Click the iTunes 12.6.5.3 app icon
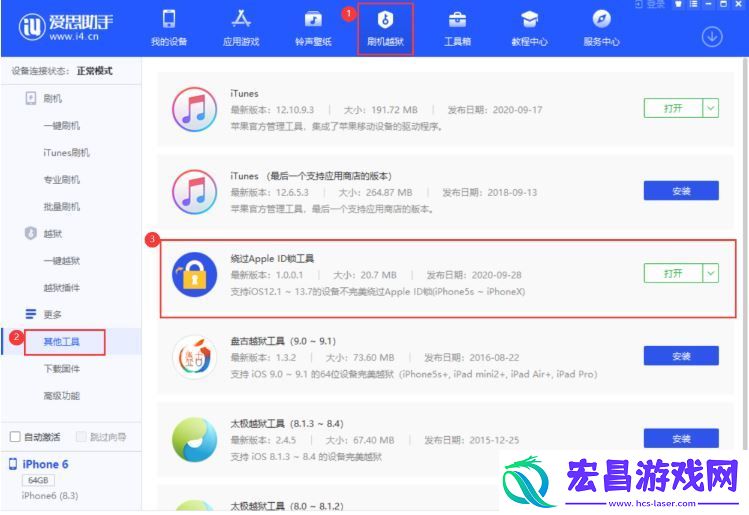Viewport: 749px width, 515px height. pos(194,192)
